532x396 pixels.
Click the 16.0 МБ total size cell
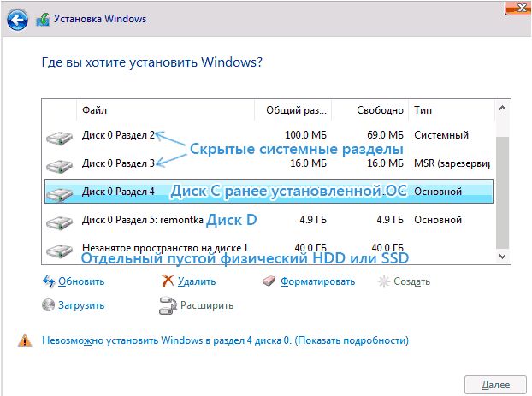pos(308,163)
